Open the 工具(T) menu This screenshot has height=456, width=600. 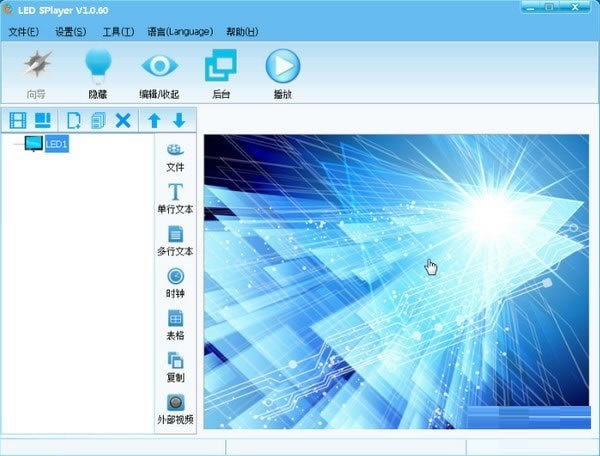[x=118, y=32]
